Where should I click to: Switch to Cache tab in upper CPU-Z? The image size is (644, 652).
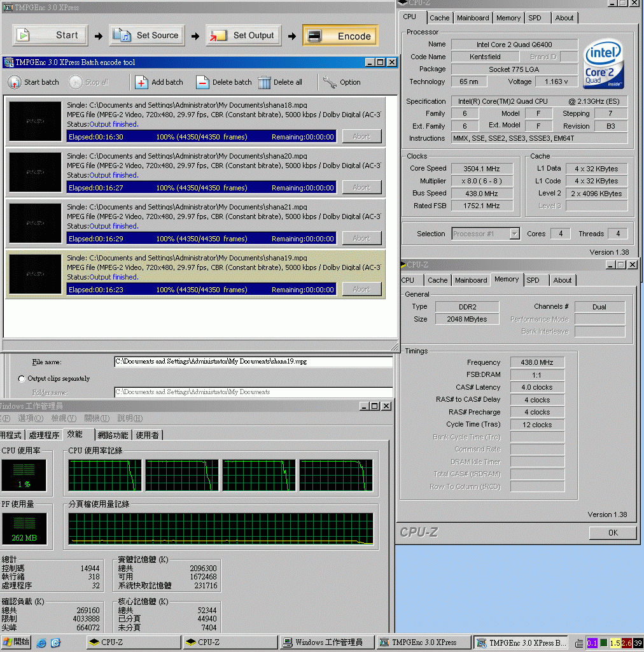click(x=439, y=18)
